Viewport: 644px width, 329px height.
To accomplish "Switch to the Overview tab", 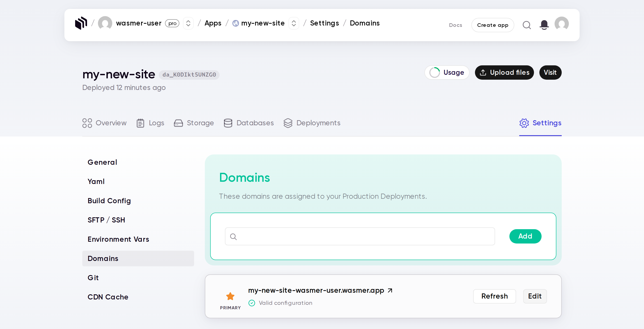I will pos(104,123).
